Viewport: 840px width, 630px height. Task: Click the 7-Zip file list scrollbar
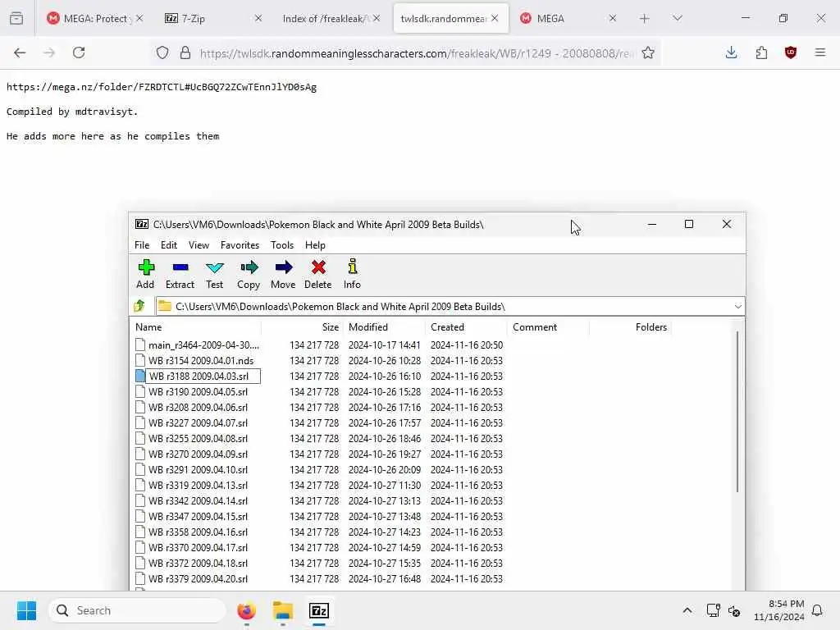737,412
